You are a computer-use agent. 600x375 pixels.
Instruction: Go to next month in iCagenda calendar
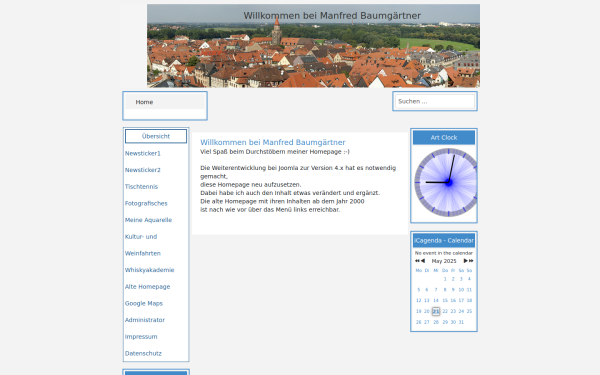pos(465,261)
